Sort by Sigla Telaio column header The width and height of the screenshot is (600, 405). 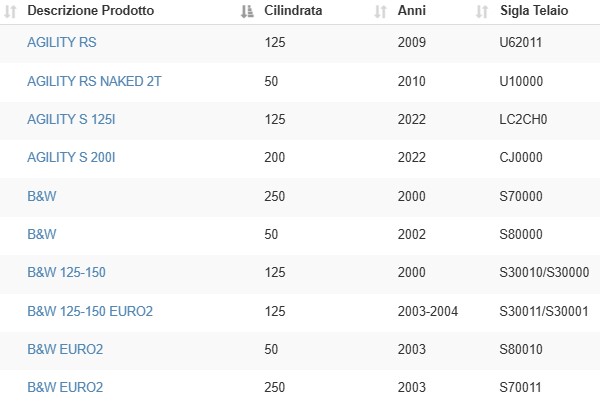pos(534,10)
